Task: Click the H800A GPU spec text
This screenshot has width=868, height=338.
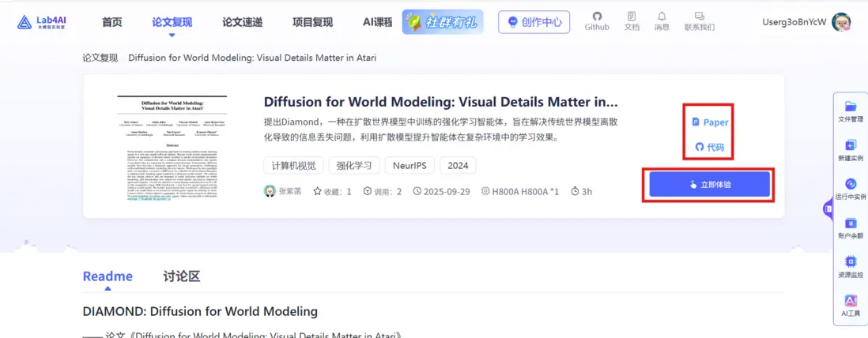Action: (x=526, y=191)
